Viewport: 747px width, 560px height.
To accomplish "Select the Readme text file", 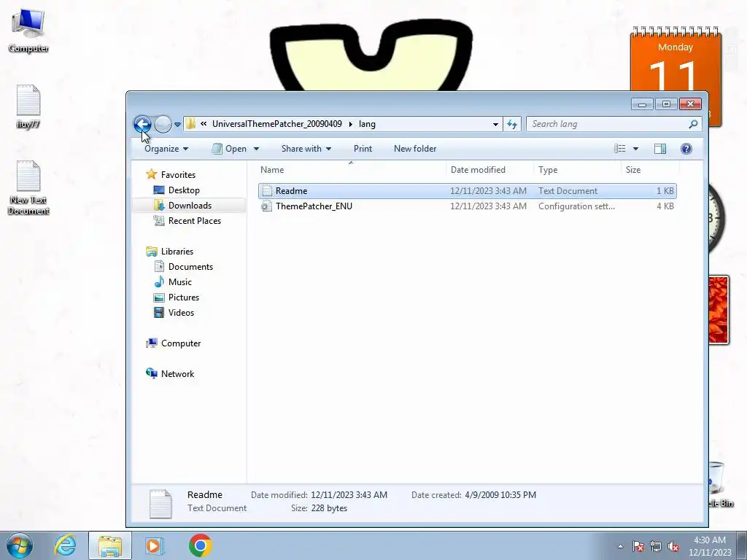I will [467, 191].
